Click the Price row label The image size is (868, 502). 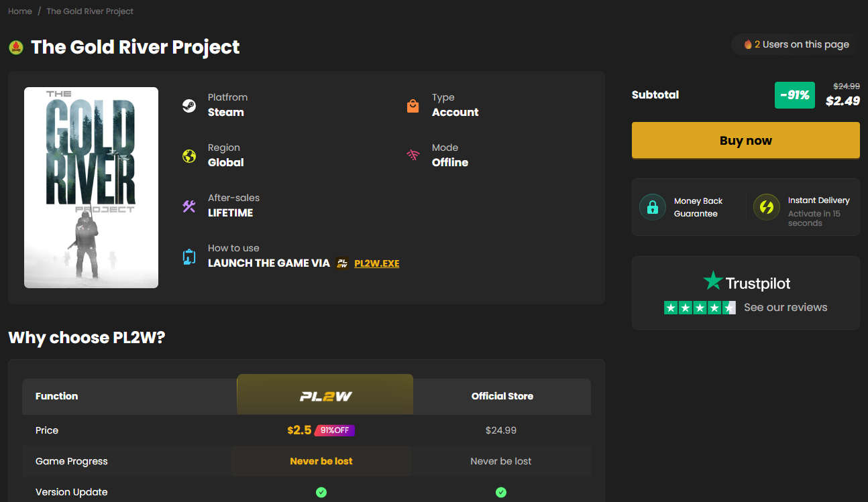(47, 430)
